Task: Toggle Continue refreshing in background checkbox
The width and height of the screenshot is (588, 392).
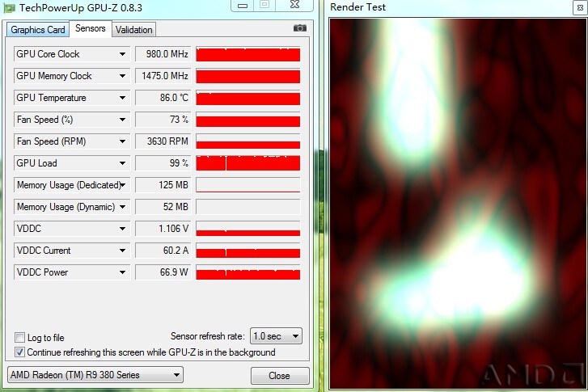Action: 20,352
